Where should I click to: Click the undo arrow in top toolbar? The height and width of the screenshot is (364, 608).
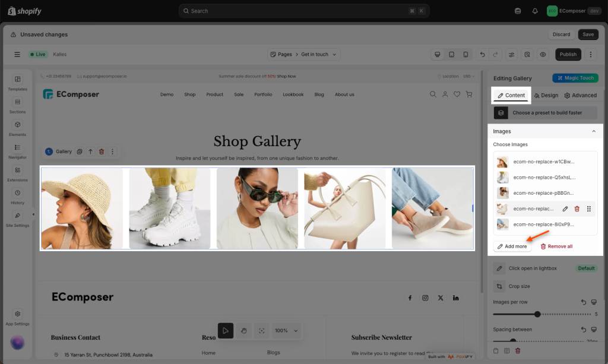(x=482, y=55)
